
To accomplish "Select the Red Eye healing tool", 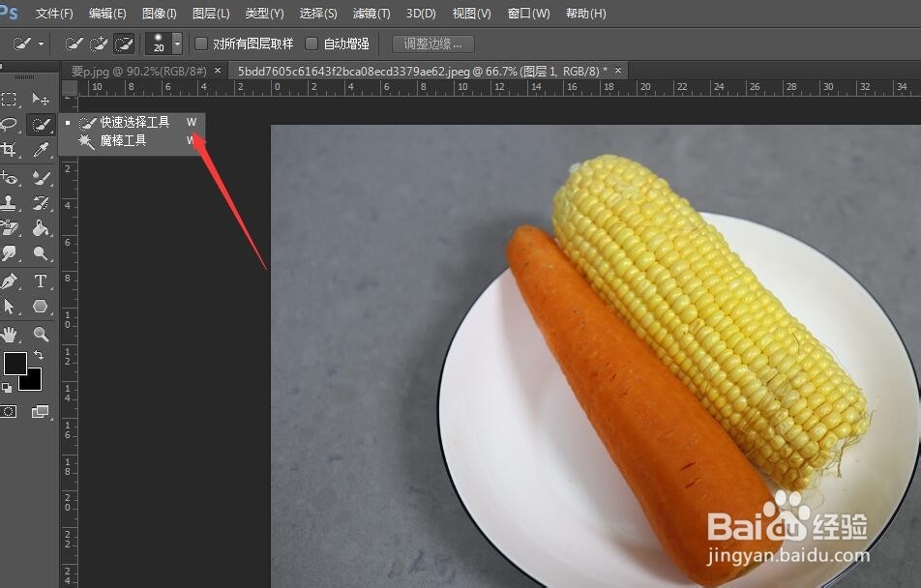I will click(9, 177).
